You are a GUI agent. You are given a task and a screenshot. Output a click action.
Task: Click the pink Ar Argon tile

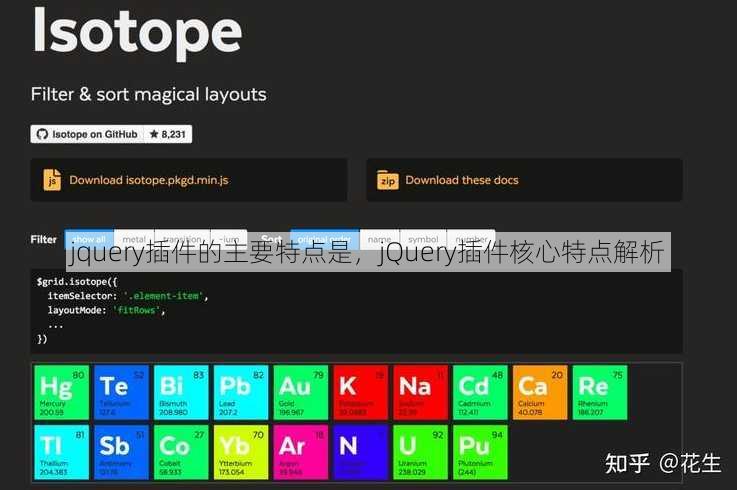click(x=301, y=452)
